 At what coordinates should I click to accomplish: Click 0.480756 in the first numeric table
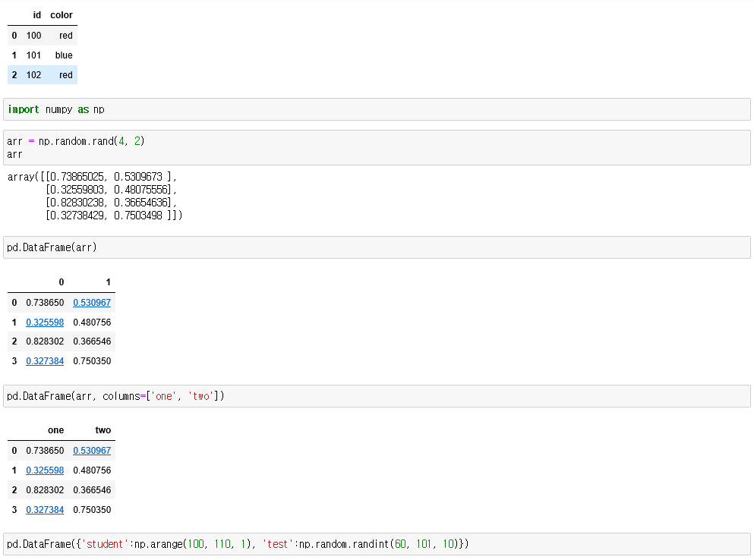(92, 322)
